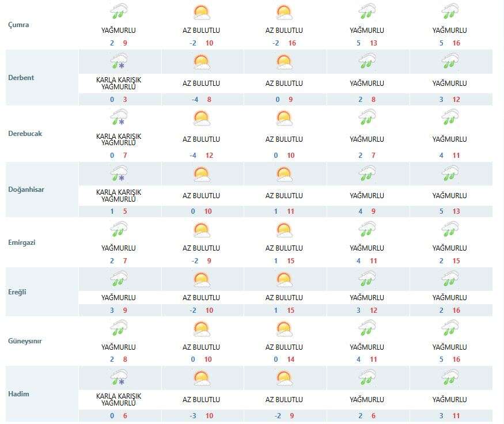Click the Derbent temperature cell showing -4 and 8
Screen dimensions: 504x424
click(x=201, y=100)
